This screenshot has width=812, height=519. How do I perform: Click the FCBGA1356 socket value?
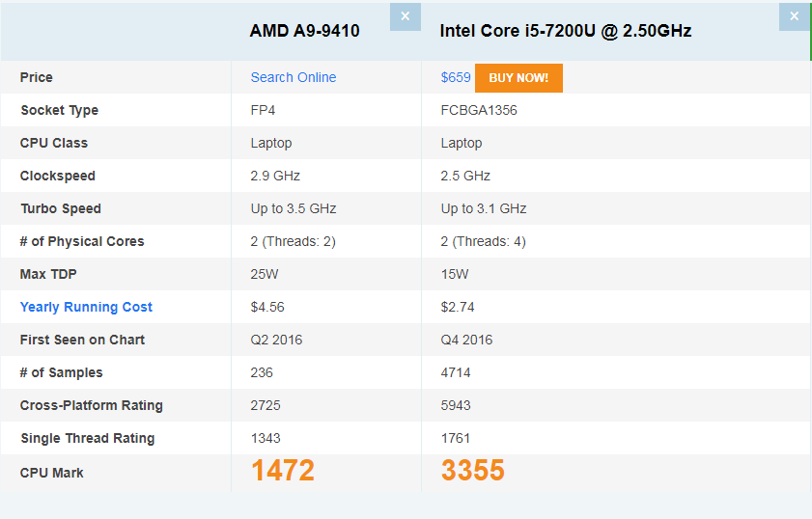click(x=479, y=110)
